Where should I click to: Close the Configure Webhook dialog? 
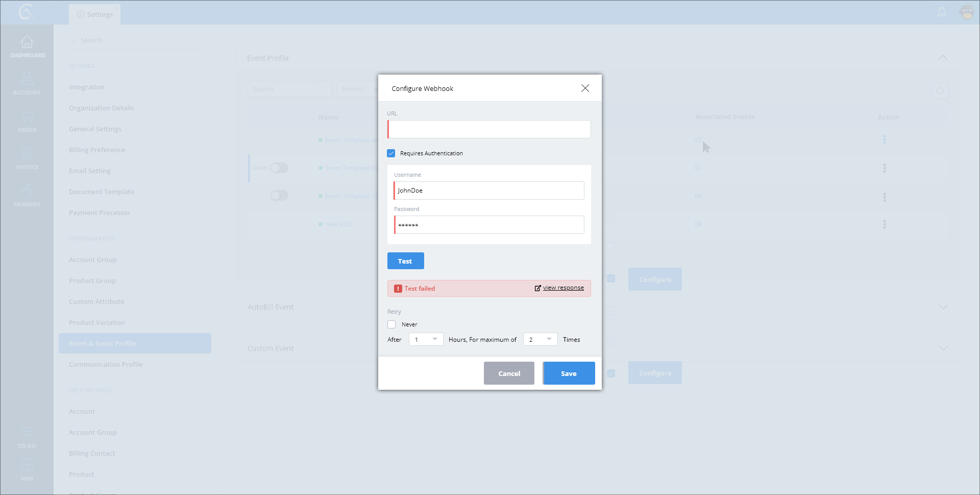point(585,88)
